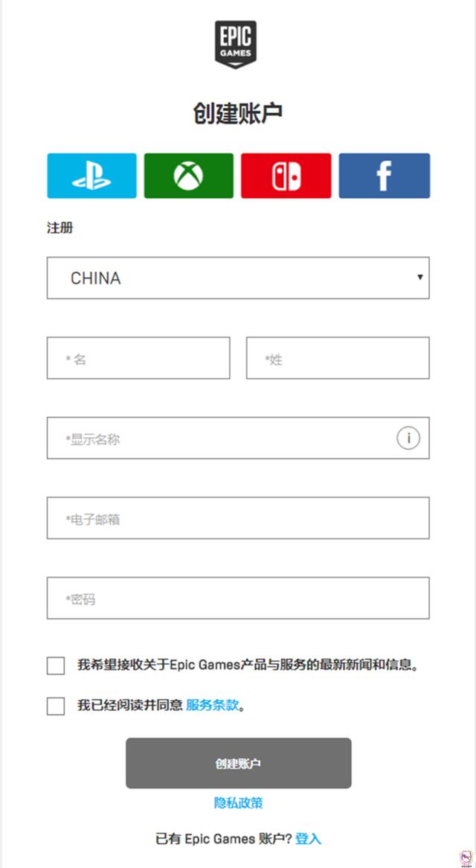The width and height of the screenshot is (476, 868).
Task: Click the 登入 sign-in link
Action: point(308,839)
